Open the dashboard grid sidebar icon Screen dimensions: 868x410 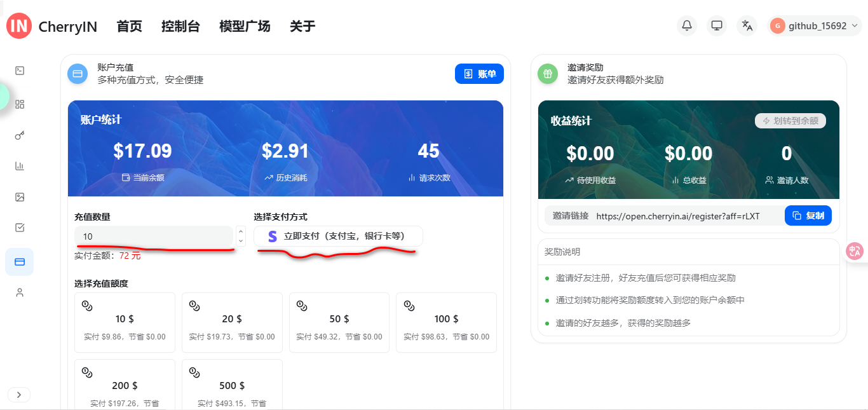(20, 104)
